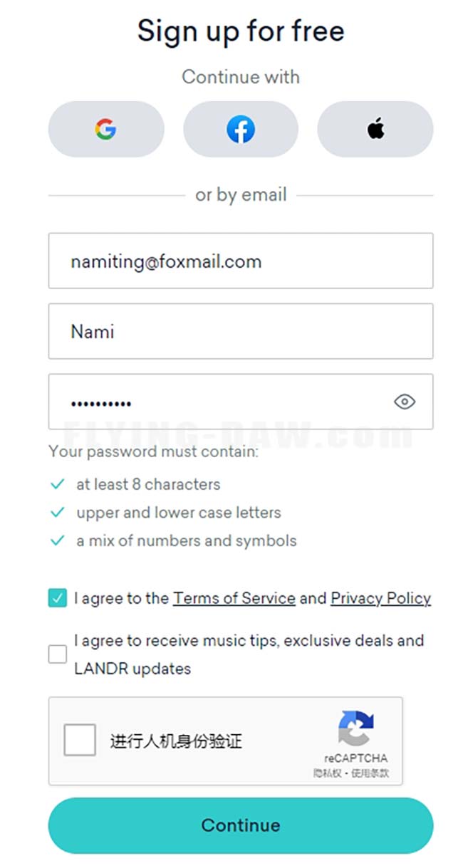Click the reCAPTCHA logo

(x=355, y=728)
